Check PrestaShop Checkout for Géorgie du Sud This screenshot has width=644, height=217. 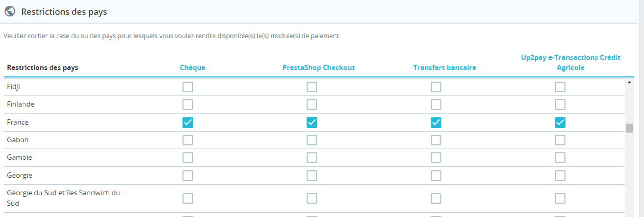312,198
